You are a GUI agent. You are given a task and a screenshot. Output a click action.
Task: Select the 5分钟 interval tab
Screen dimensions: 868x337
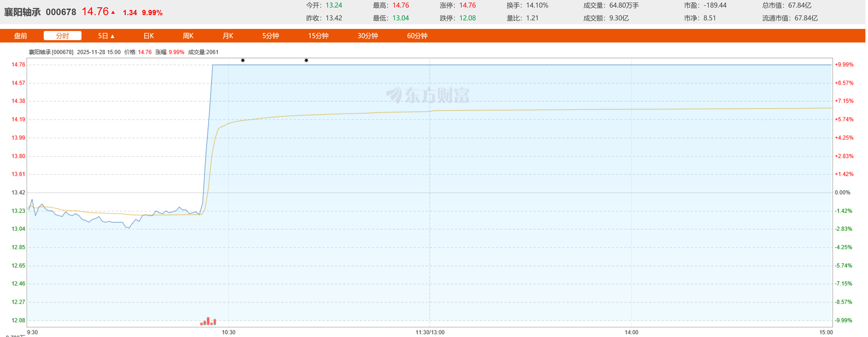[x=271, y=36]
